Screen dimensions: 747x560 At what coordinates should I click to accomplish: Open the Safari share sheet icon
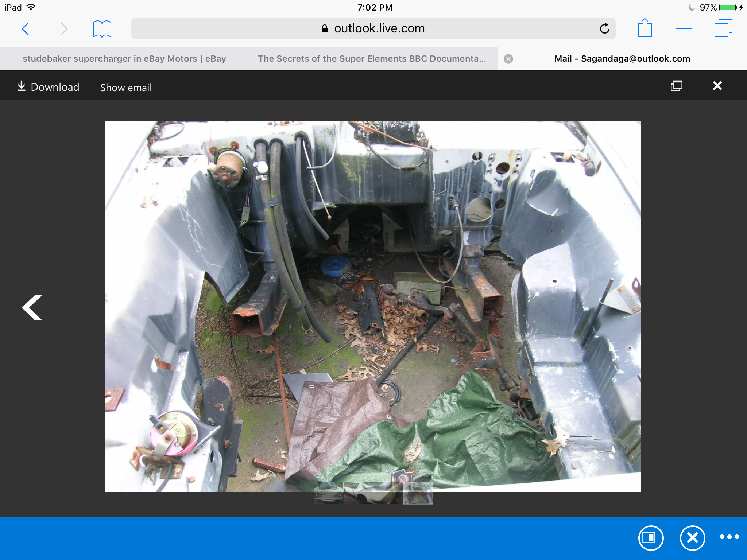click(645, 28)
